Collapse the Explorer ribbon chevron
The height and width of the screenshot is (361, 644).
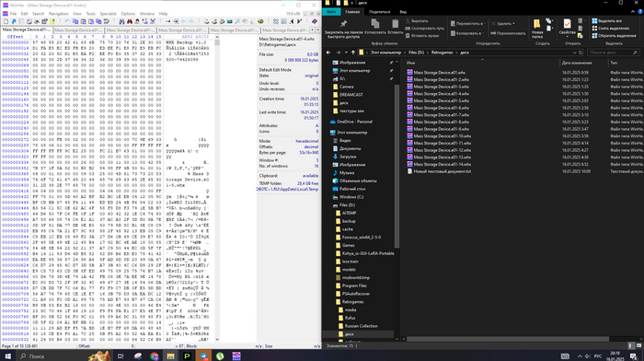click(x=633, y=12)
